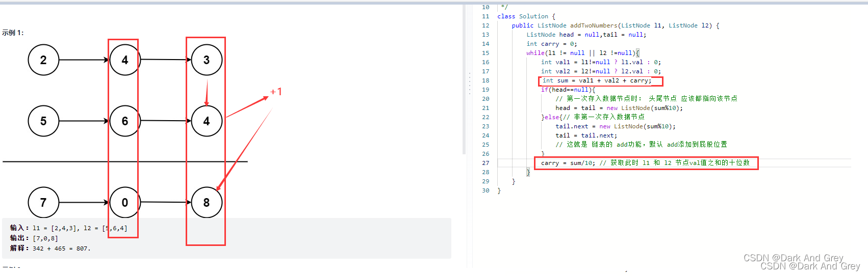Select node 6 in the second list
Viewport: 868px width, 276px height.
coord(125,121)
